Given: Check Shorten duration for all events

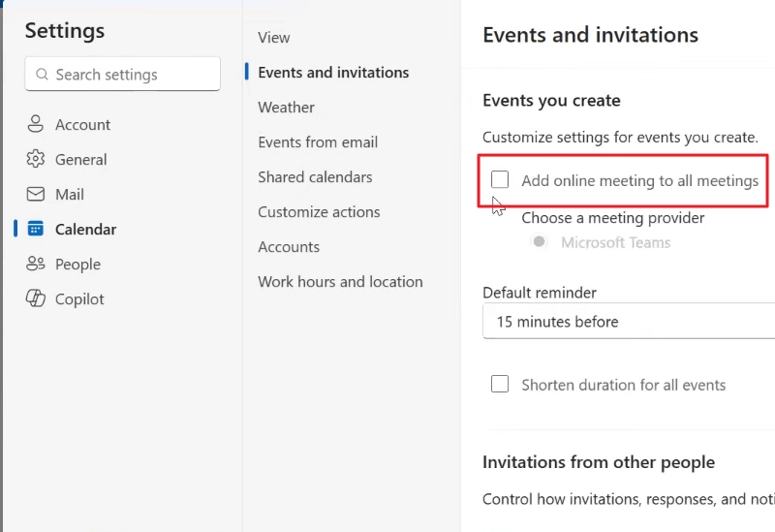Looking at the screenshot, I should pos(500,384).
